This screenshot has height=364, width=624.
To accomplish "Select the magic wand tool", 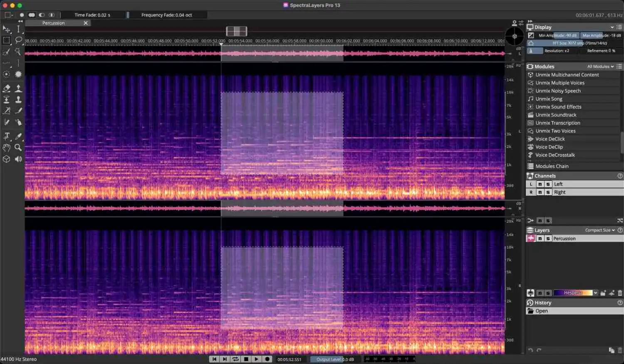I will point(18,52).
